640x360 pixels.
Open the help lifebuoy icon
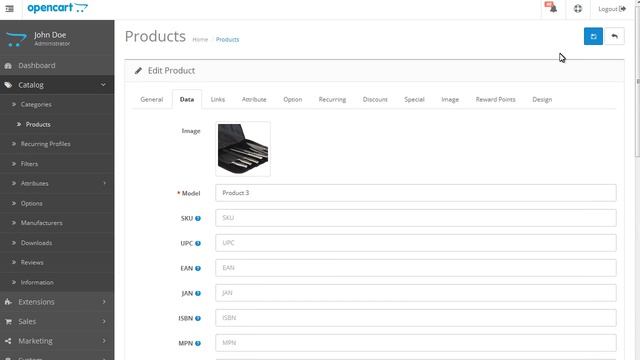pos(578,9)
